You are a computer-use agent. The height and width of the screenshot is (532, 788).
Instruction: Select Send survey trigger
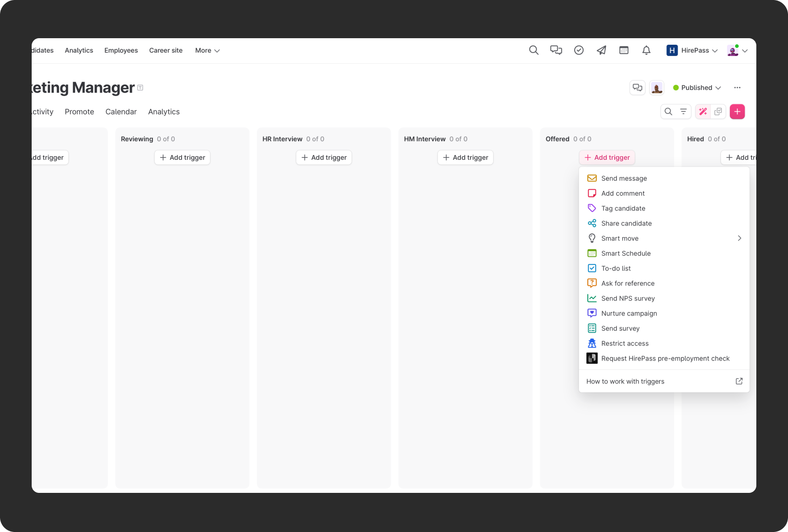point(664,328)
